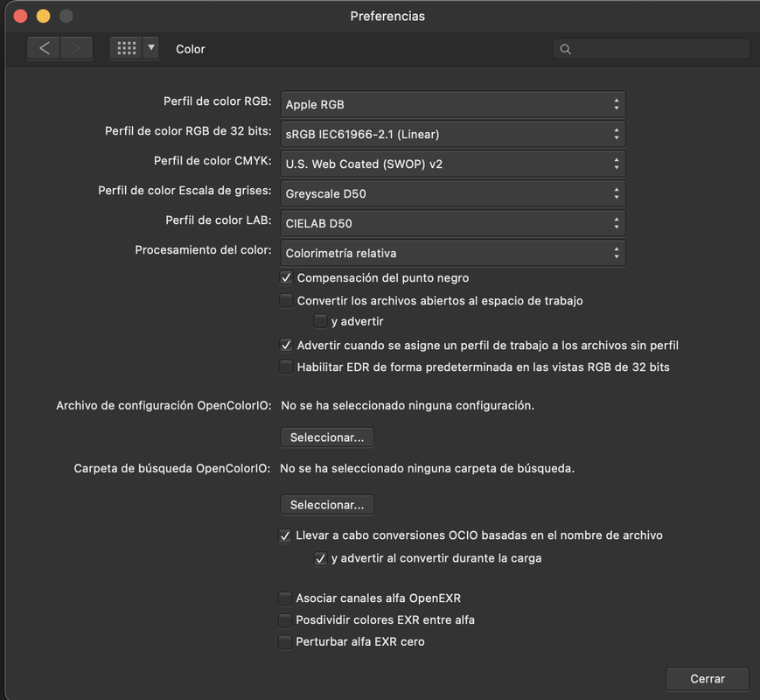Enable Asociar canales alfa OpenEXR
Viewport: 760px width, 700px height.
point(285,598)
